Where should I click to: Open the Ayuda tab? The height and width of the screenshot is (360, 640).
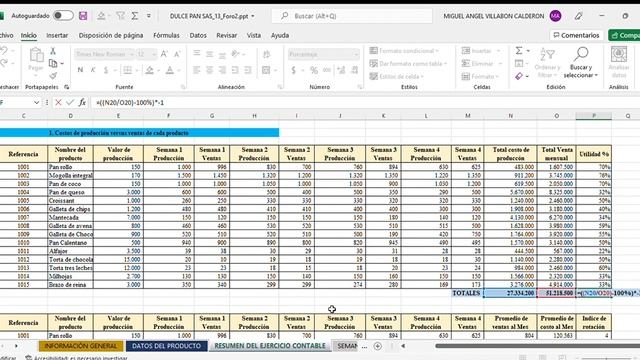(280, 36)
